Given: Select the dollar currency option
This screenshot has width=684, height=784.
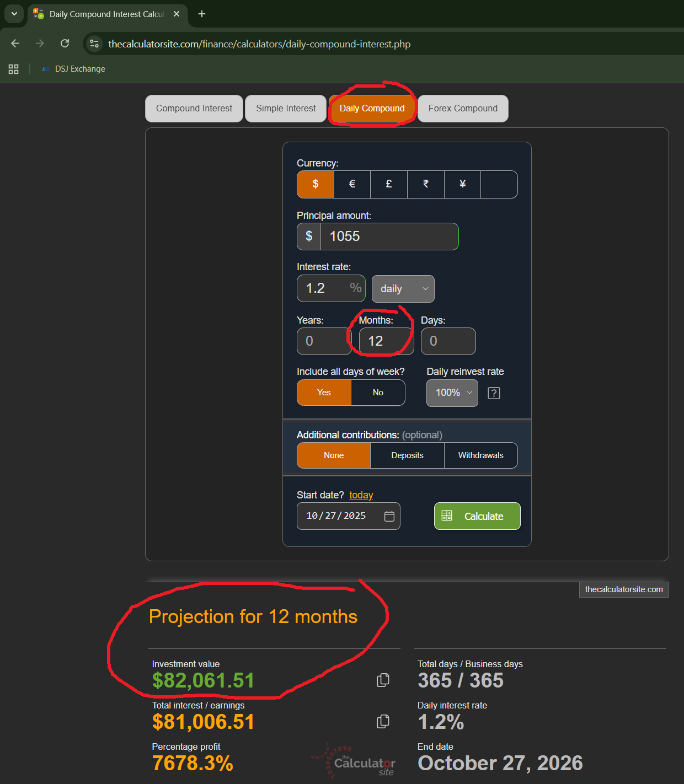Looking at the screenshot, I should pyautogui.click(x=316, y=184).
